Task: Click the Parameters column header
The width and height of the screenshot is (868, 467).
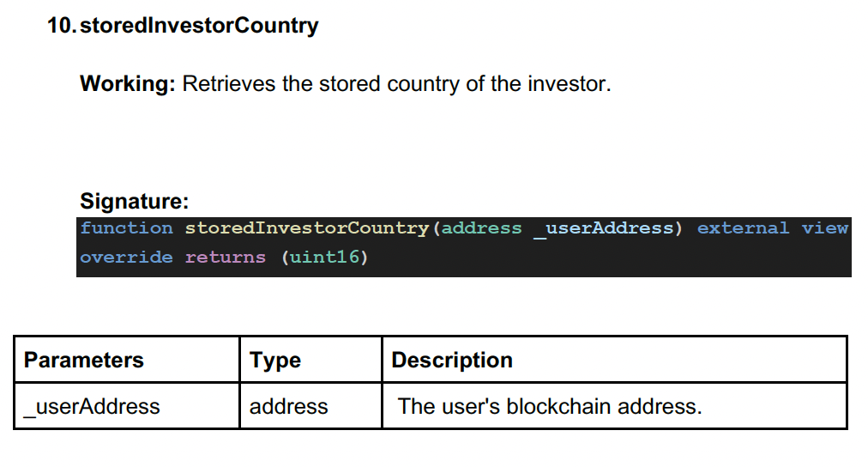Action: (x=84, y=360)
